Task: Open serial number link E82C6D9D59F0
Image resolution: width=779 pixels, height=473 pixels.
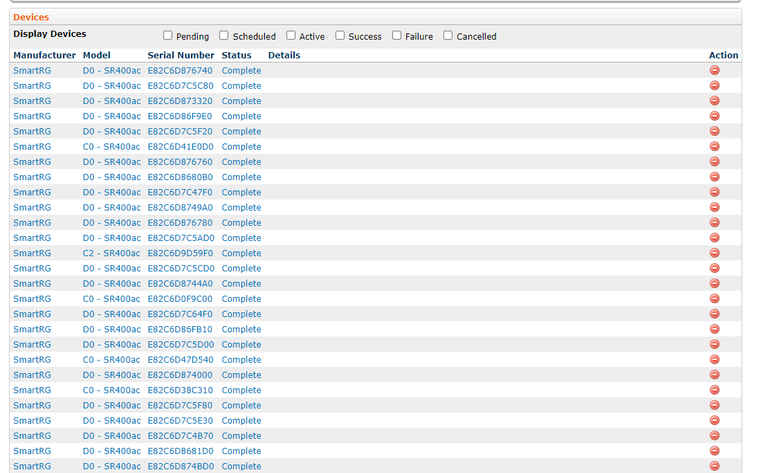Action: click(x=180, y=253)
